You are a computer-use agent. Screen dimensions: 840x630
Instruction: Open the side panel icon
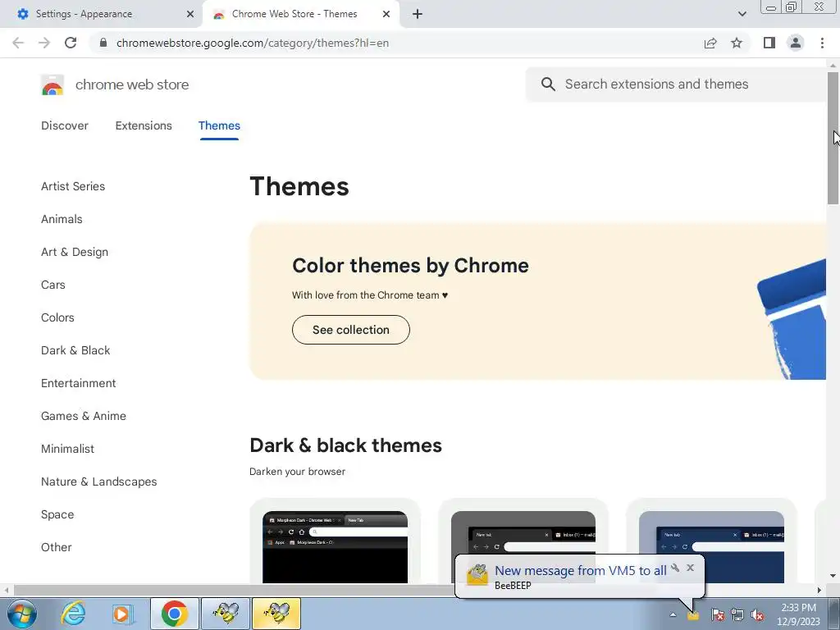click(x=769, y=43)
